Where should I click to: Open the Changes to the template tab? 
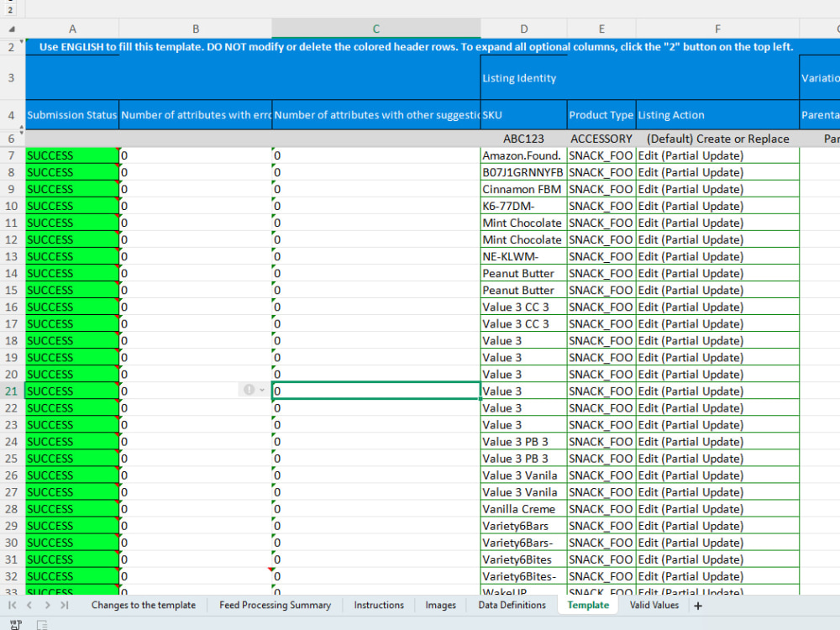143,606
